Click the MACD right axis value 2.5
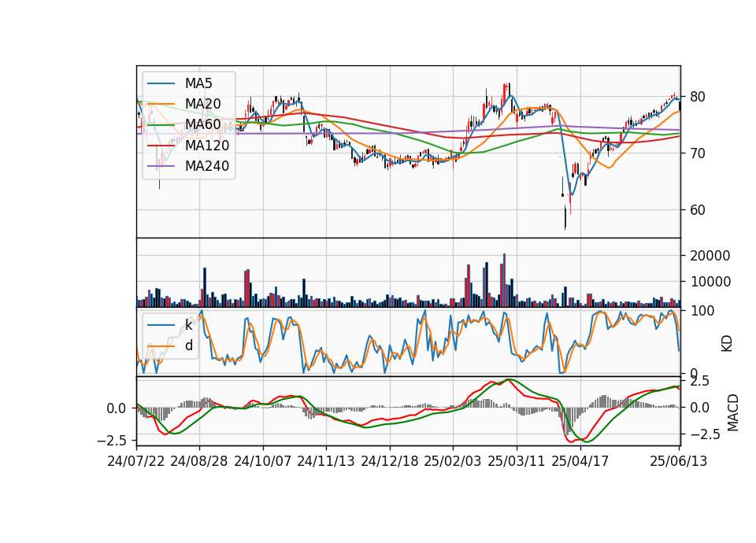 click(699, 382)
